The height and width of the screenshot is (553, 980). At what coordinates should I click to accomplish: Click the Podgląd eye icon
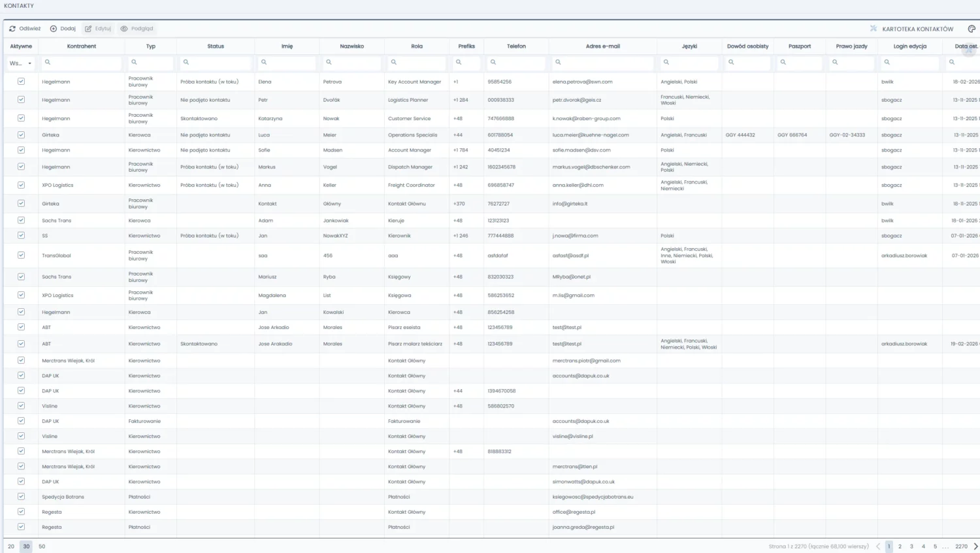coord(124,29)
